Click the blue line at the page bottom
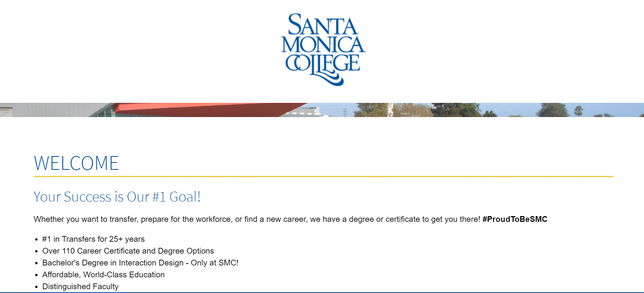 point(322,292)
